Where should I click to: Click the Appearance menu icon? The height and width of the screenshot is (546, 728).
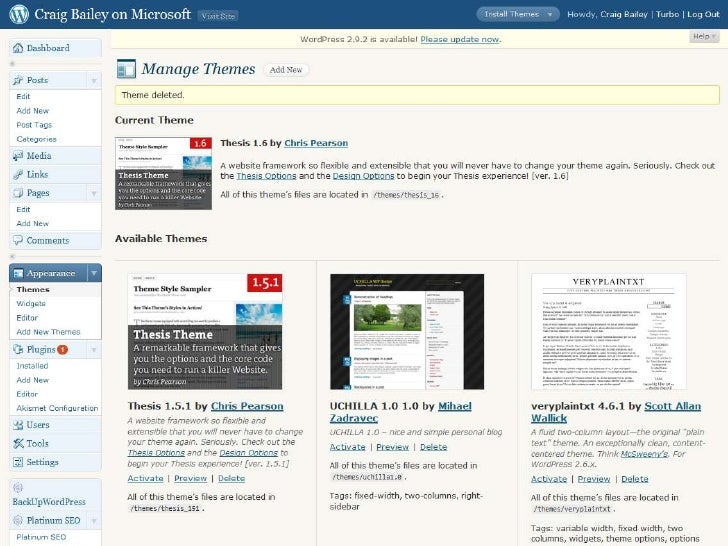(18, 273)
